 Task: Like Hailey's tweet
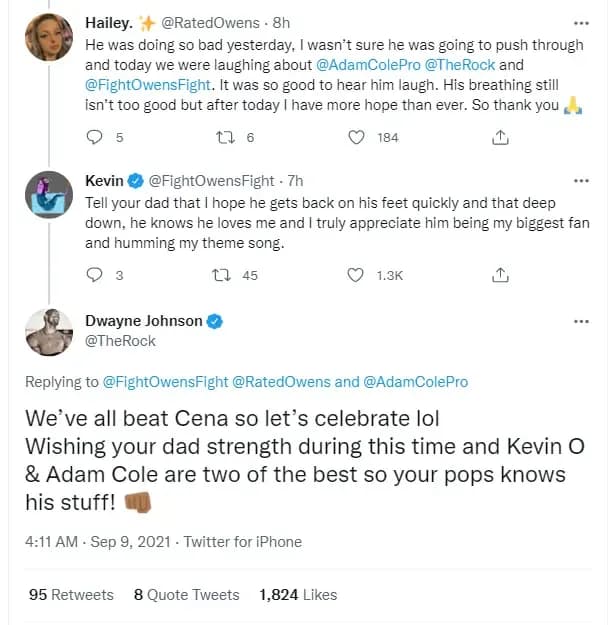[357, 139]
